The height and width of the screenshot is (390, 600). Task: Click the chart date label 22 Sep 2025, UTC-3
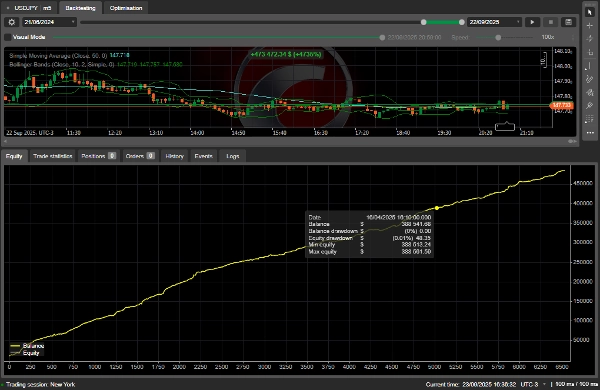coord(30,133)
